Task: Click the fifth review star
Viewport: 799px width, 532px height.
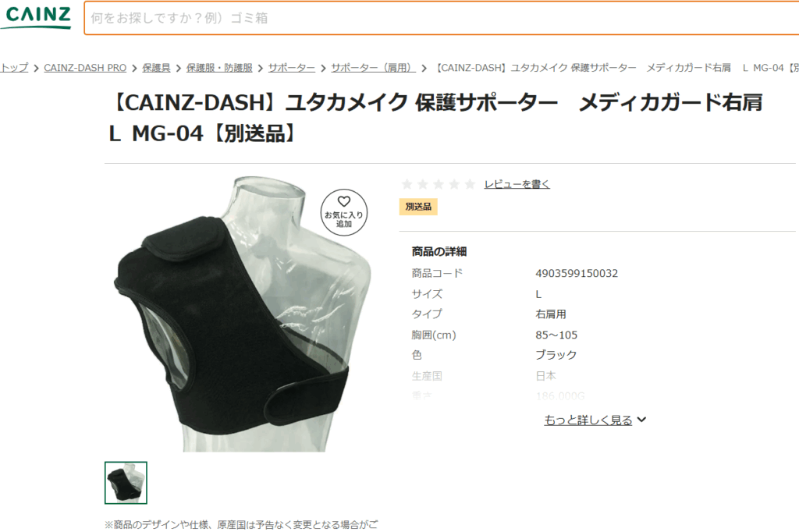Action: point(470,184)
